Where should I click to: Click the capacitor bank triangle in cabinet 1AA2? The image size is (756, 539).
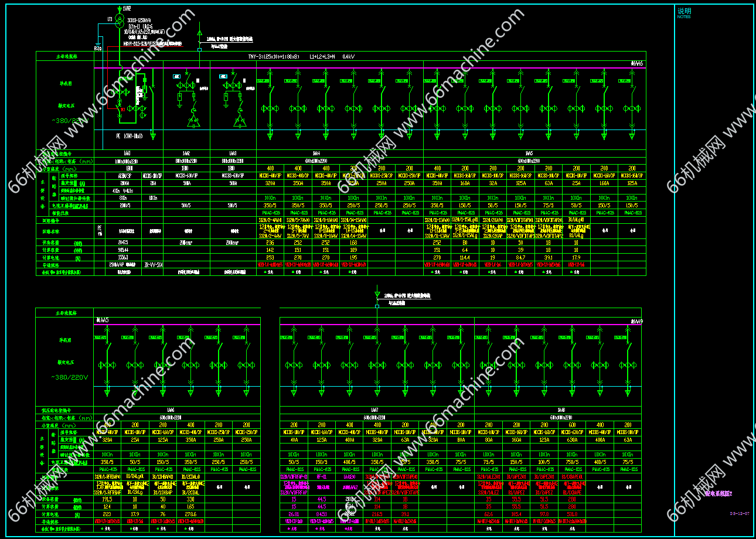click(x=193, y=122)
